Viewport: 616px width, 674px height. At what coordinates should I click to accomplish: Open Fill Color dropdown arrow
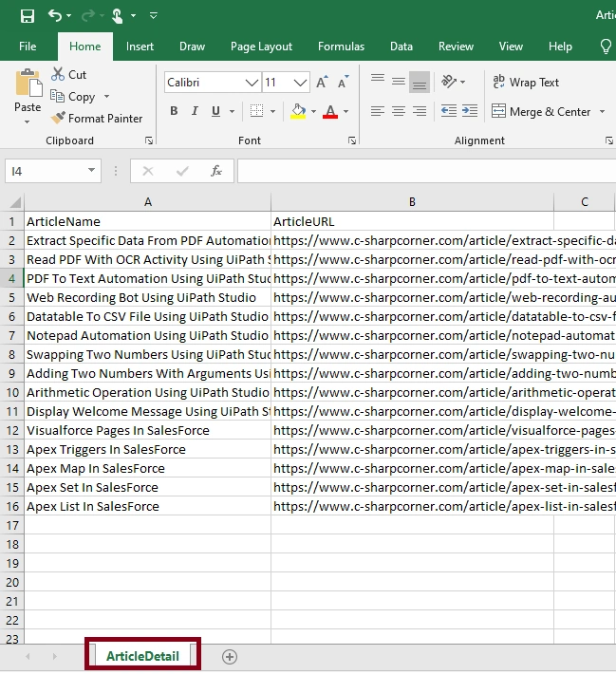pyautogui.click(x=313, y=111)
